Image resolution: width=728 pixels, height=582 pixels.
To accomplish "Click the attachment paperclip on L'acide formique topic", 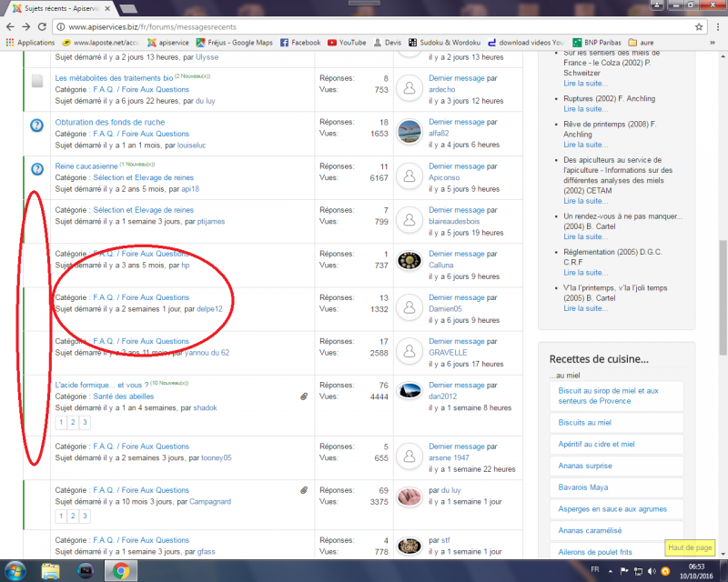I will click(x=304, y=396).
